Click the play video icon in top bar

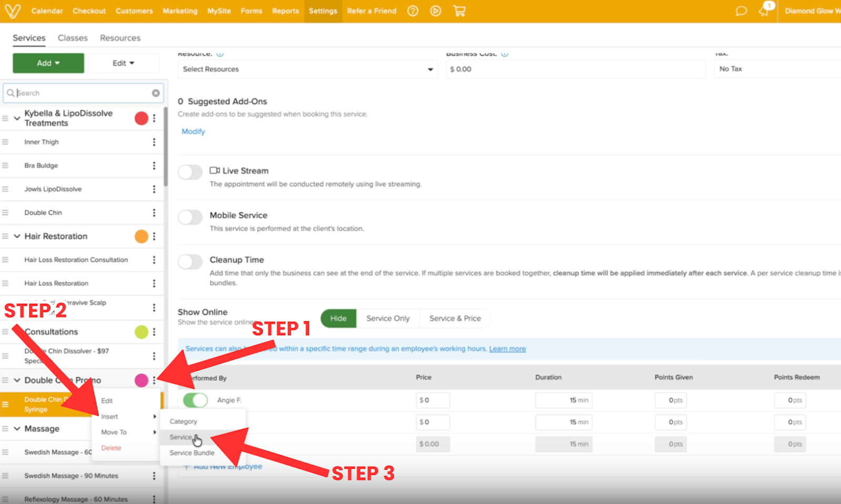[436, 11]
